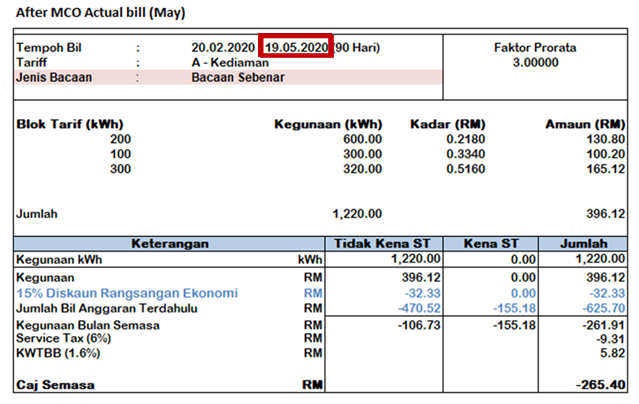Screen dimensions: 639x404
Task: Select the "Tempoh Bil" label
Action: (x=48, y=48)
